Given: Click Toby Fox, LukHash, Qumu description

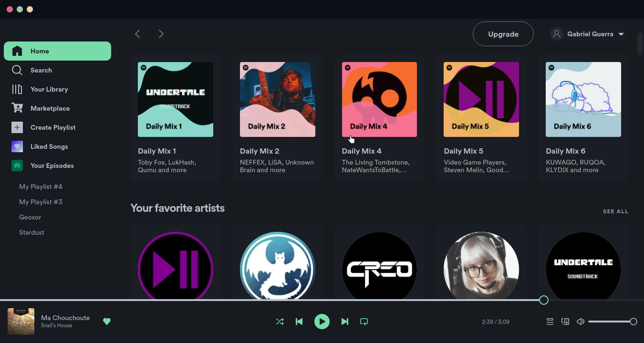Looking at the screenshot, I should point(167,166).
